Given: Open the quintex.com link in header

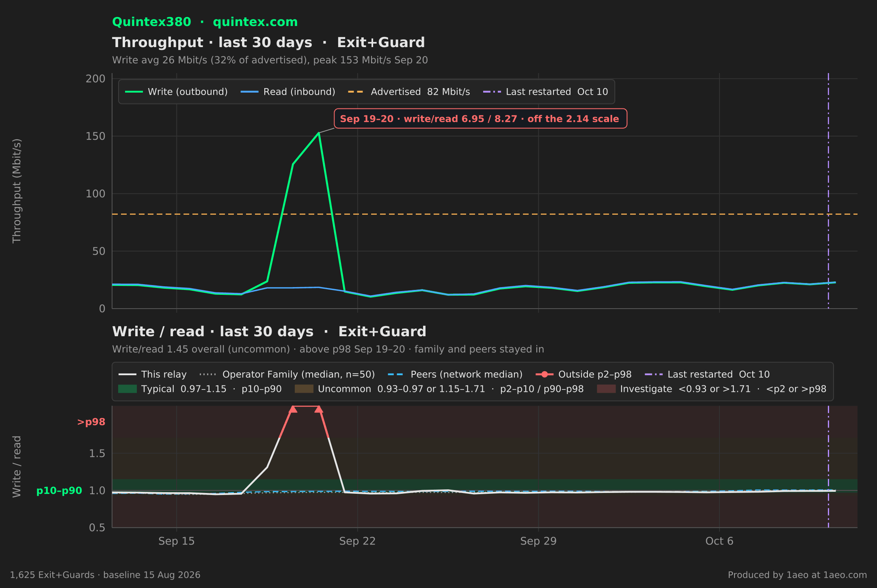Looking at the screenshot, I should click(255, 22).
